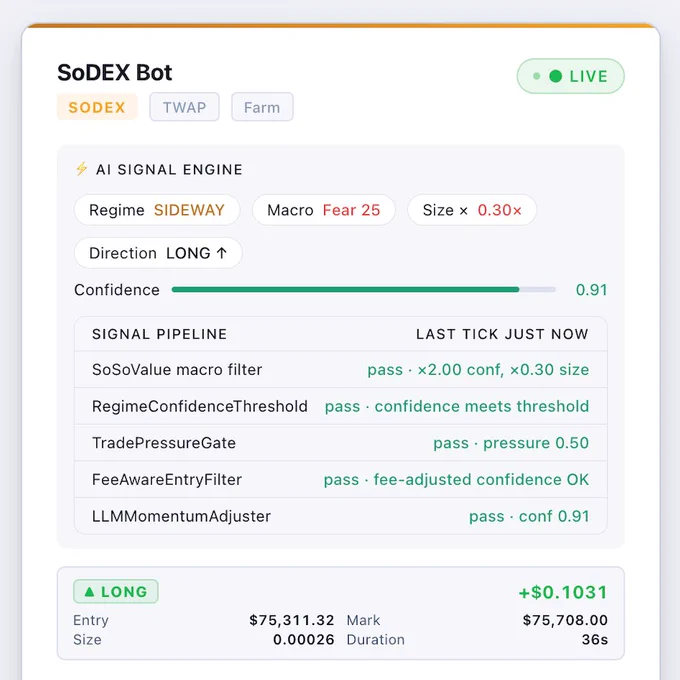Screen dimensions: 680x680
Task: Click the position size 0.00026
Action: point(304,640)
